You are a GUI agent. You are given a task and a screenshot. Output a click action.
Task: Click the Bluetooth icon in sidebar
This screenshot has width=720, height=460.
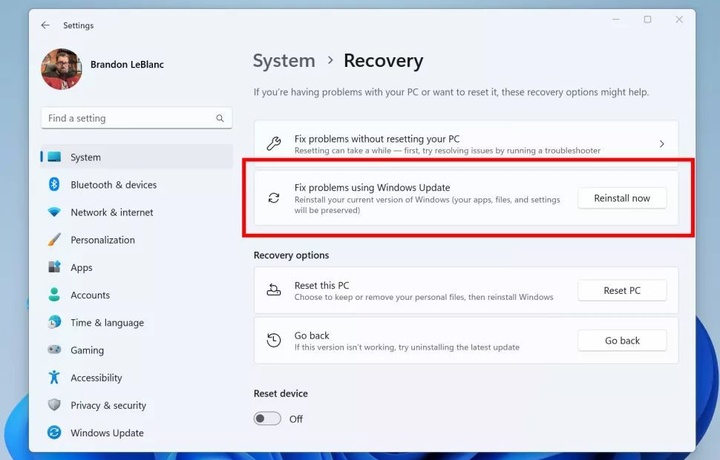click(54, 185)
